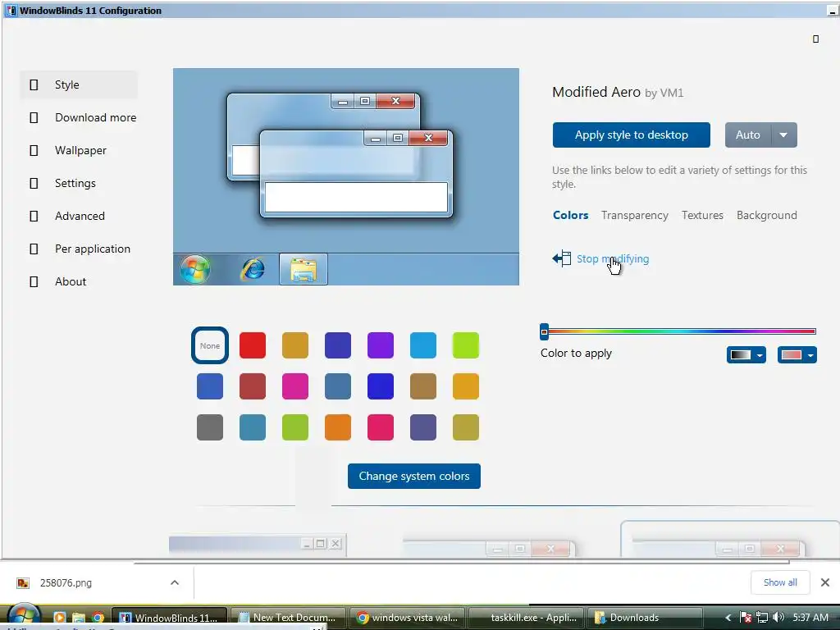Select the highlighted style thumbnail at bottom right
This screenshot has width=840, height=630.
point(730,540)
